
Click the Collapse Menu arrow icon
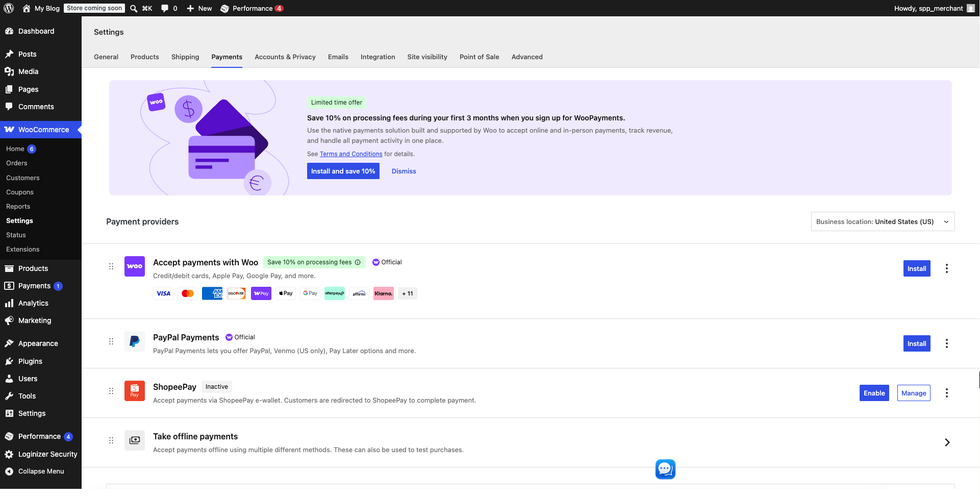pyautogui.click(x=9, y=471)
